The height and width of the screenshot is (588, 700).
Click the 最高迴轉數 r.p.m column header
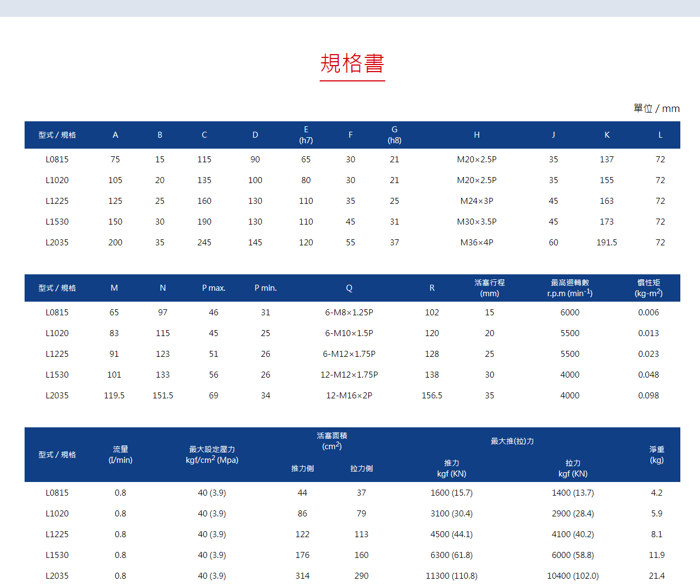569,287
